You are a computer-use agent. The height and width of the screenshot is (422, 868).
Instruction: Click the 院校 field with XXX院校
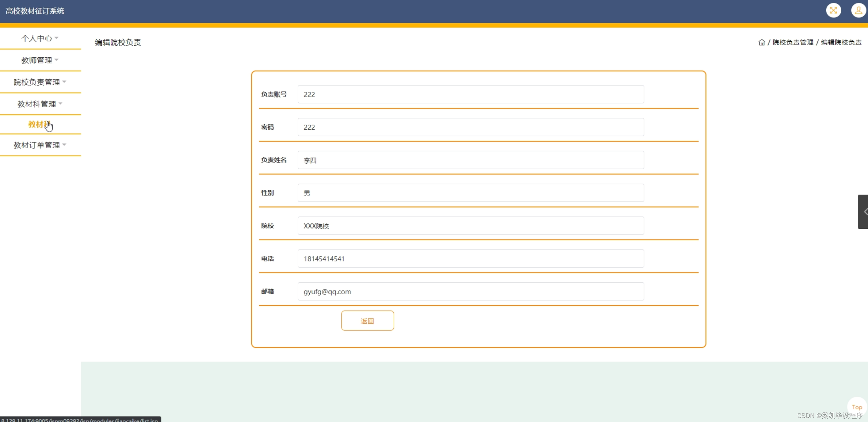(x=471, y=226)
